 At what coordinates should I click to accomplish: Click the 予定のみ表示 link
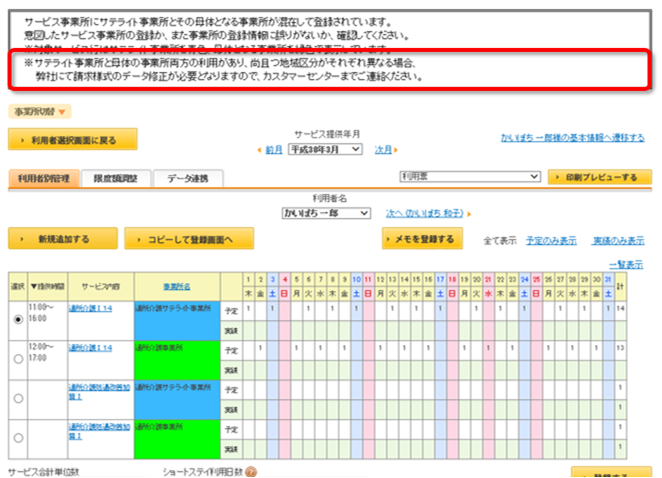pos(551,241)
